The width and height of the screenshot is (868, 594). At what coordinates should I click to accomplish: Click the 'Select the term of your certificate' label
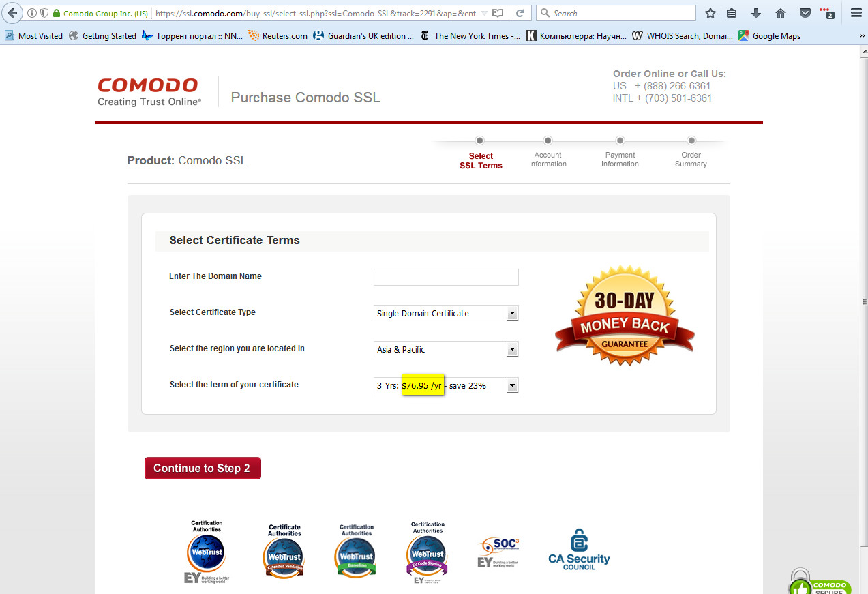[x=234, y=385]
